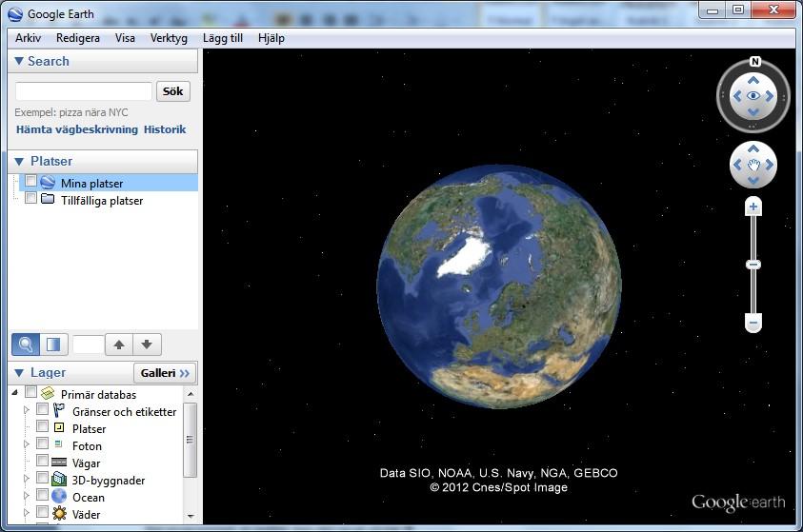Expand the 3D-byggnader tree node
The height and width of the screenshot is (532, 803).
[x=27, y=479]
